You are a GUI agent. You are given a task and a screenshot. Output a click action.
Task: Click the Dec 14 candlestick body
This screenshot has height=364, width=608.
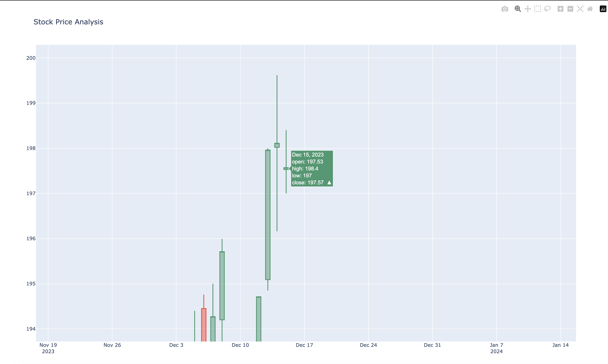[x=277, y=145]
